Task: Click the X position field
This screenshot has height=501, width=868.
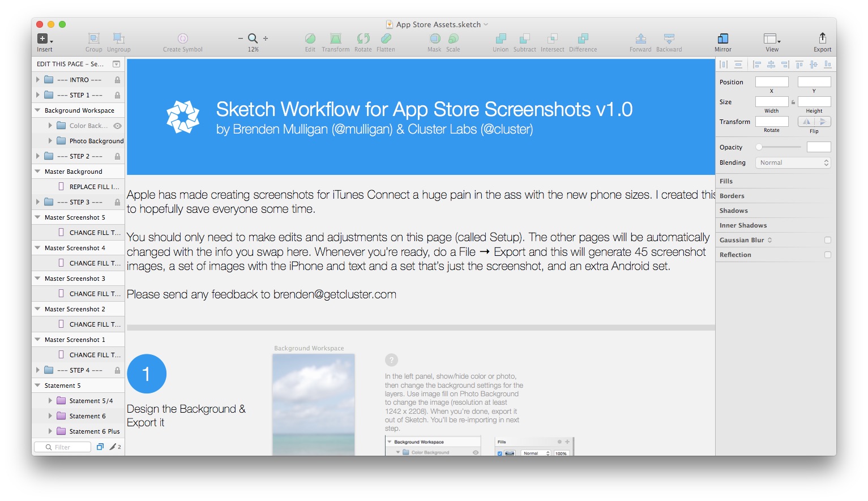Action: pyautogui.click(x=771, y=82)
